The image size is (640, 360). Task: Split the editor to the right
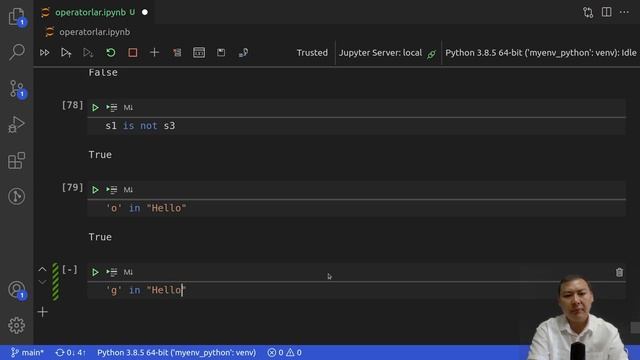[x=607, y=12]
